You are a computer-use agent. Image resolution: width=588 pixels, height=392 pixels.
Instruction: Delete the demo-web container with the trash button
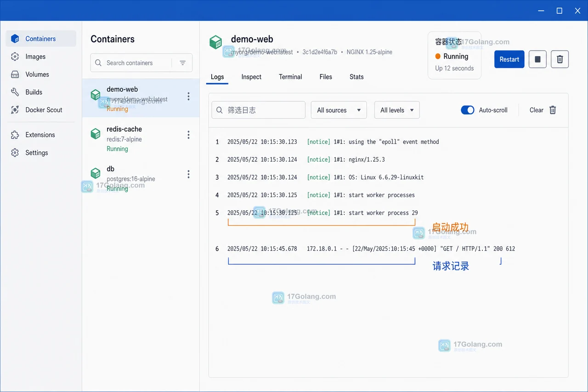tap(560, 59)
